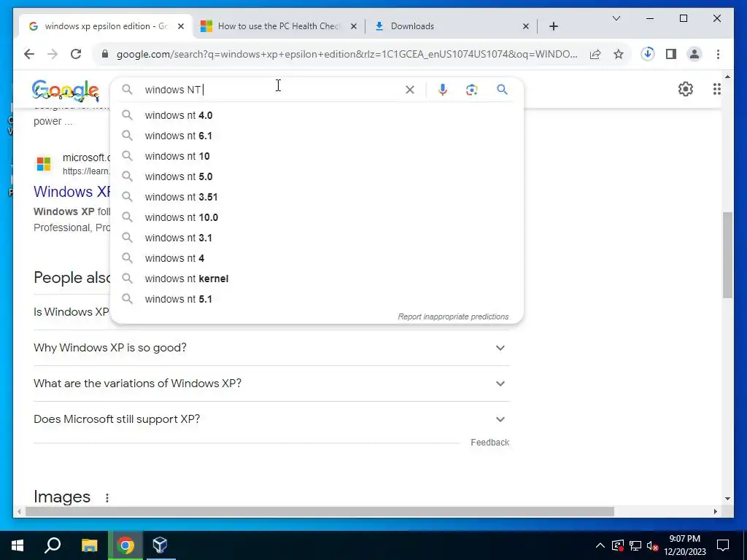Close the PC Health Check tab

(x=354, y=26)
